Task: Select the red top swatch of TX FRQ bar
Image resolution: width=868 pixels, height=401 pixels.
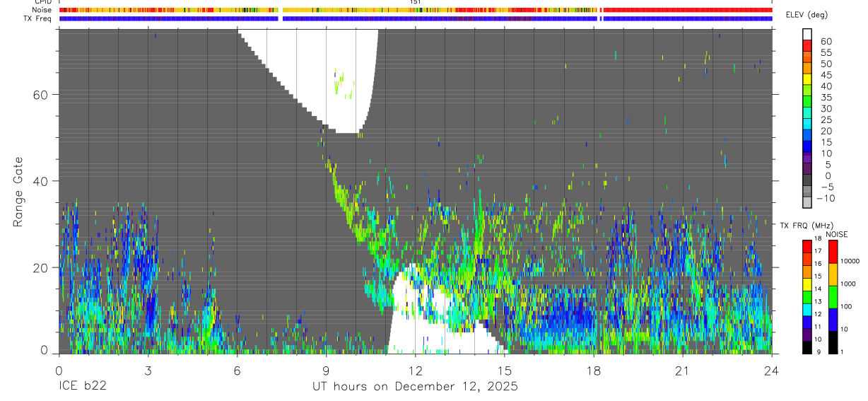Action: tap(807, 246)
